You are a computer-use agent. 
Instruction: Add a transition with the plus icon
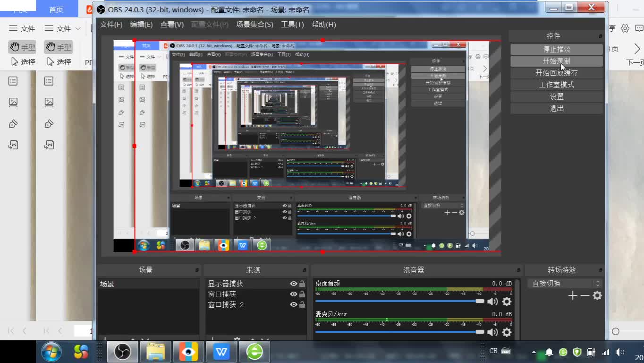click(573, 295)
